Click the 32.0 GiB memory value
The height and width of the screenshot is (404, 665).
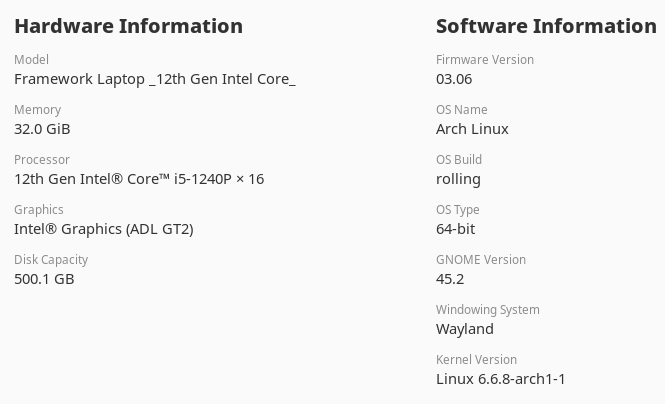coord(42,129)
